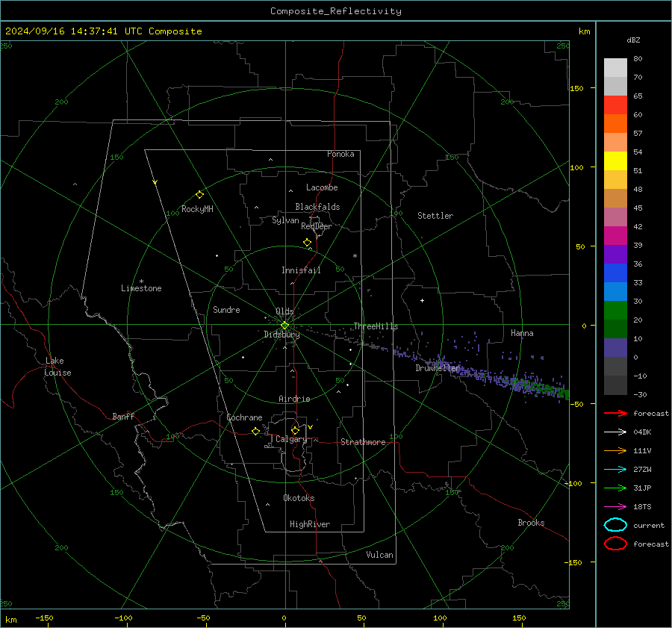Click the green 30 dBZ color swatch
Image resolution: width=672 pixels, height=628 pixels.
[x=615, y=310]
